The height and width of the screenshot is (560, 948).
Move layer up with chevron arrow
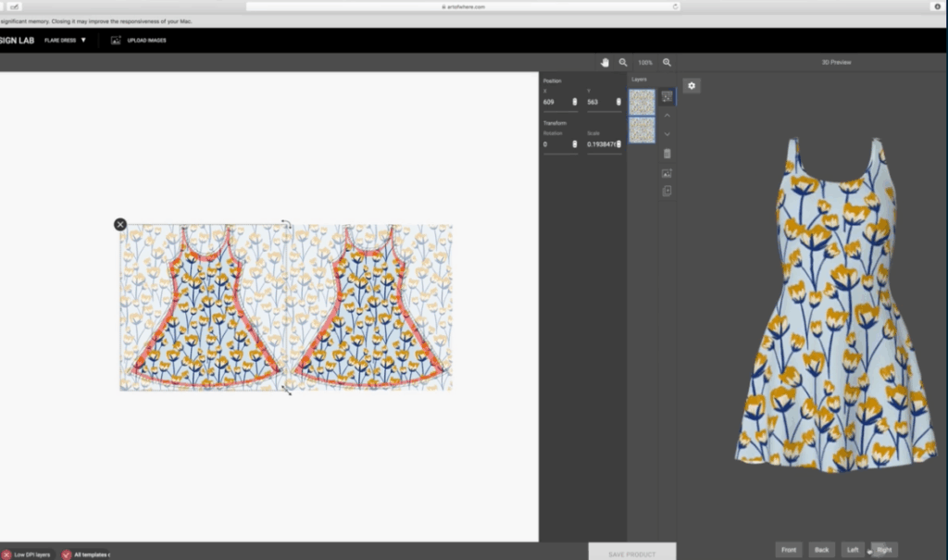(x=667, y=115)
